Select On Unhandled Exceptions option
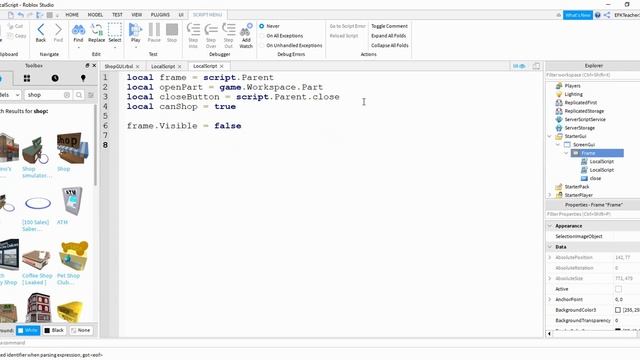 262,46
